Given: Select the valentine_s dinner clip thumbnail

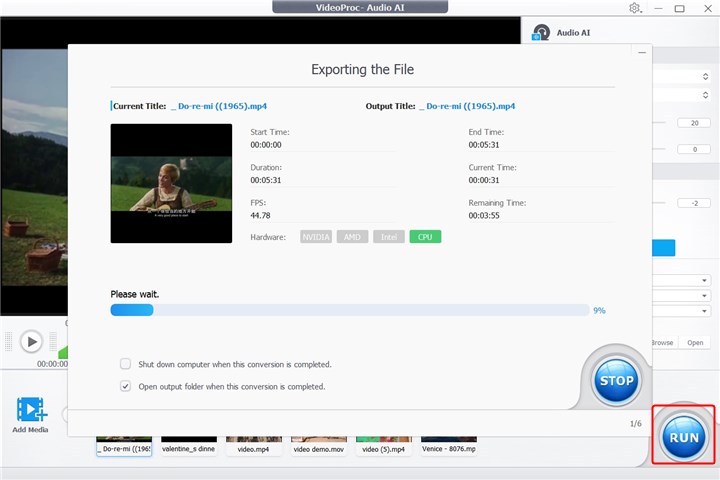Looking at the screenshot, I should (x=189, y=446).
